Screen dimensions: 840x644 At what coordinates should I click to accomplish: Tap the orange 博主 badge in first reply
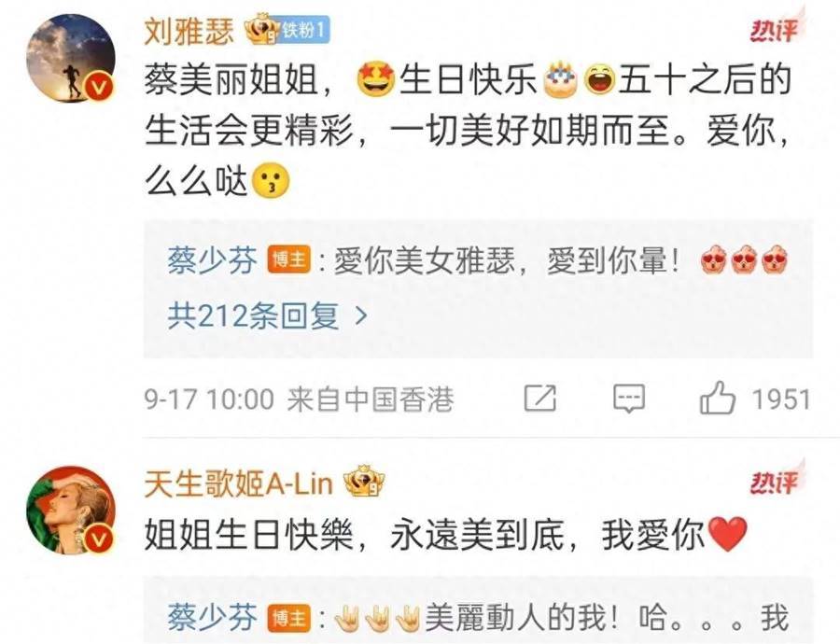tap(288, 261)
